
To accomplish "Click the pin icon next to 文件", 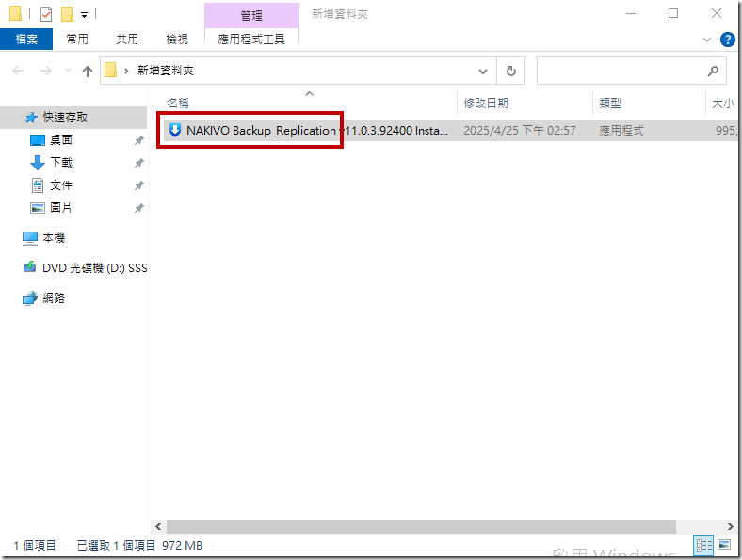I will [138, 185].
